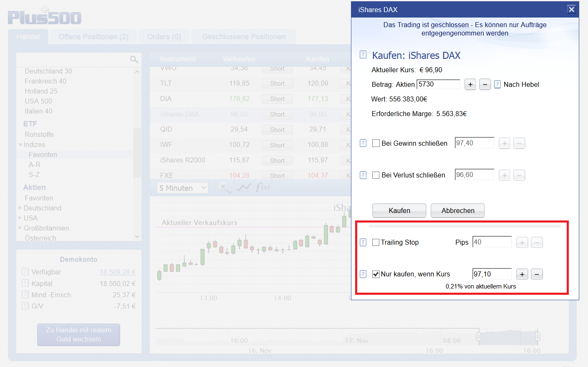Click Short button for the TLT row
588x367 pixels.
click(x=277, y=84)
